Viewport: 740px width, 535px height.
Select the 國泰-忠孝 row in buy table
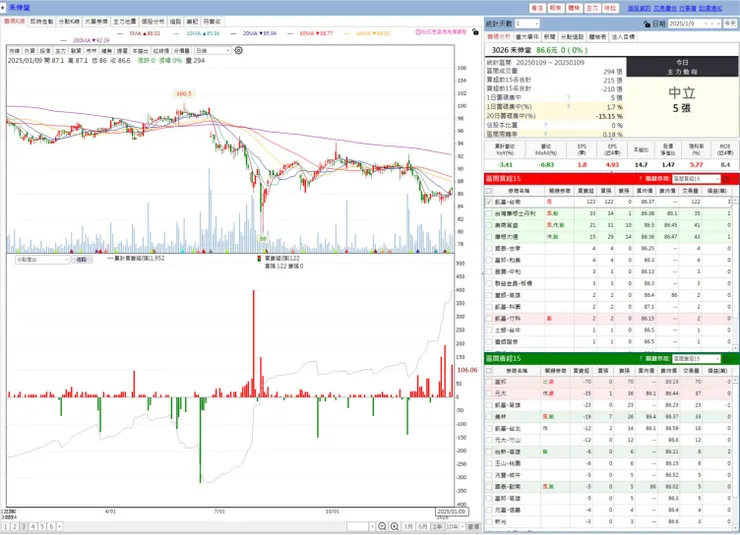tap(609, 249)
